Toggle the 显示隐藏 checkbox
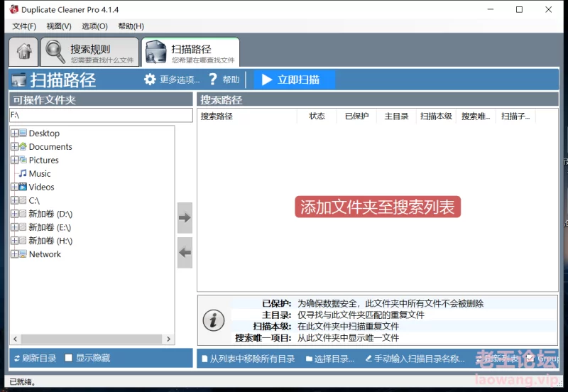 [x=68, y=358]
